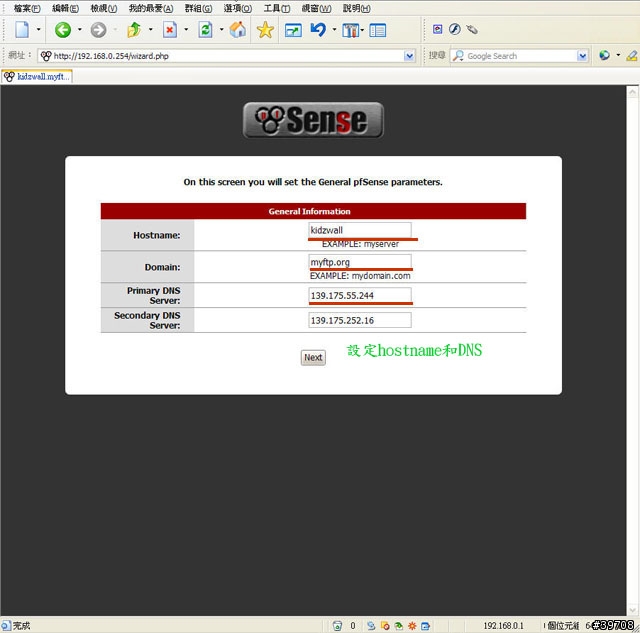Open favorites with the yellow star icon
The width and height of the screenshot is (640, 633).
point(265,30)
